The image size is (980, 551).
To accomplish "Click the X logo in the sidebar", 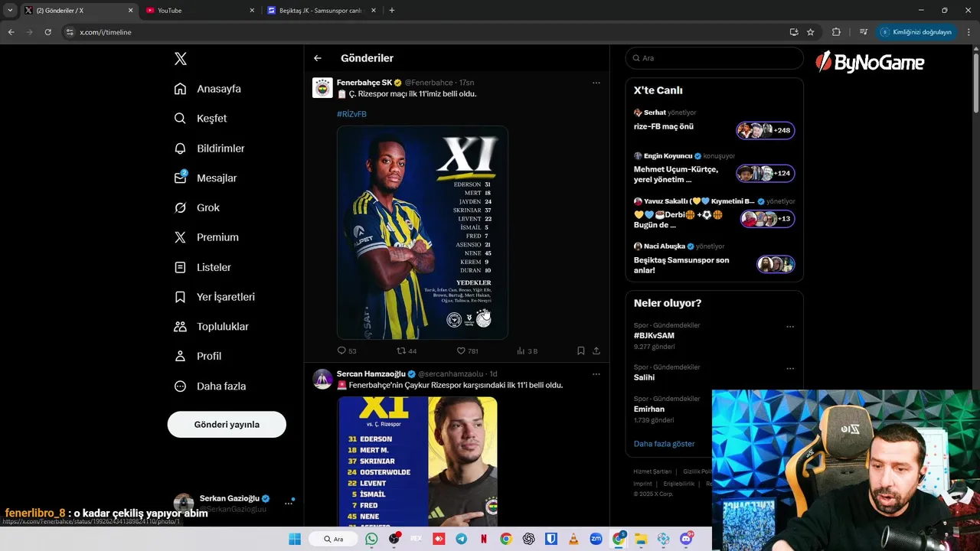I will point(181,59).
